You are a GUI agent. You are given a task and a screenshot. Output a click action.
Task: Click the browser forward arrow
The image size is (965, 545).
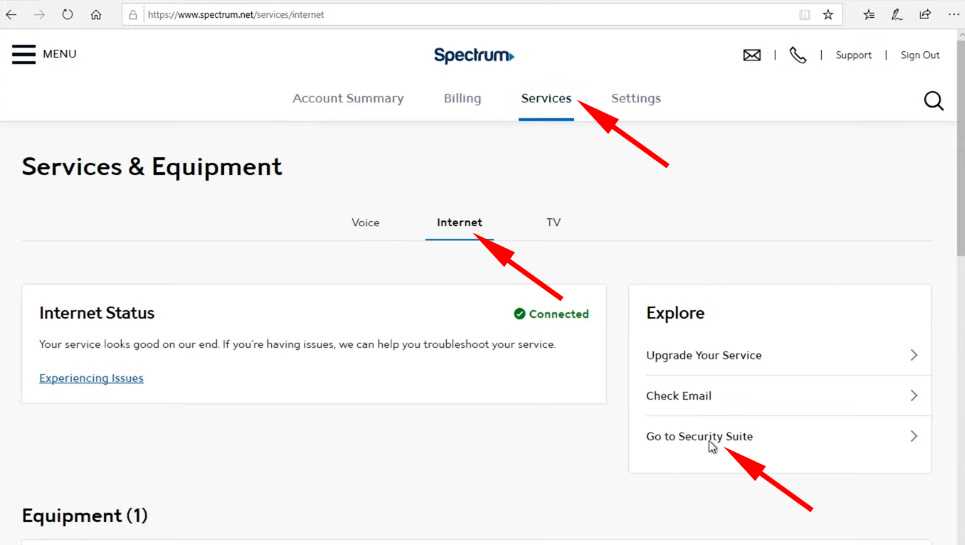[39, 14]
